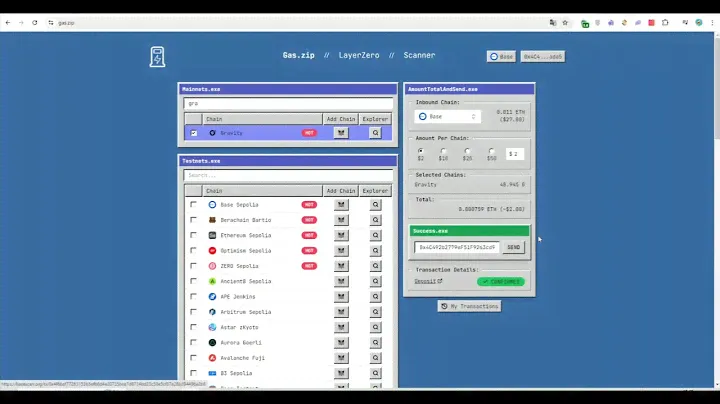Switch to the Scanner tab
This screenshot has height=404, width=720.
[420, 56]
